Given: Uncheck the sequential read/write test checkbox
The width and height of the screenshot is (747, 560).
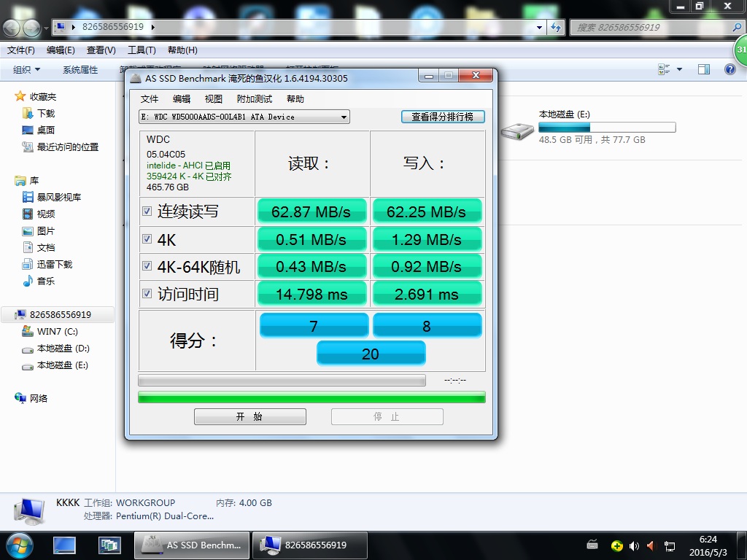Looking at the screenshot, I should pos(147,211).
